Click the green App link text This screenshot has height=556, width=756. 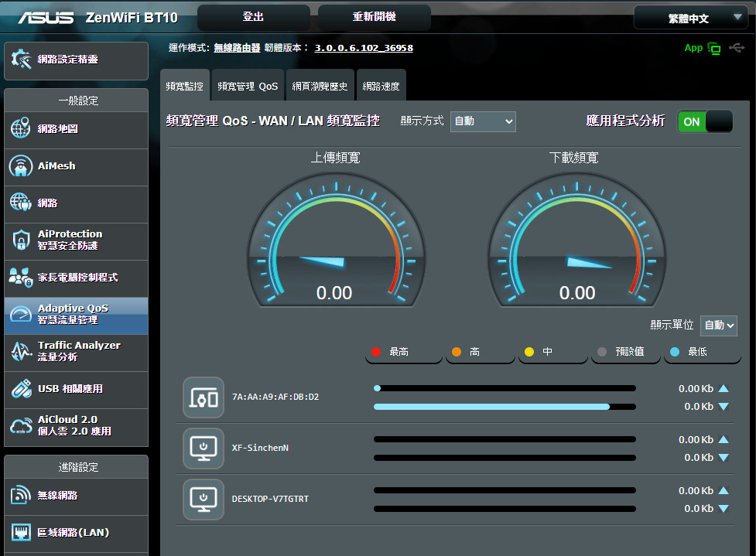[693, 48]
